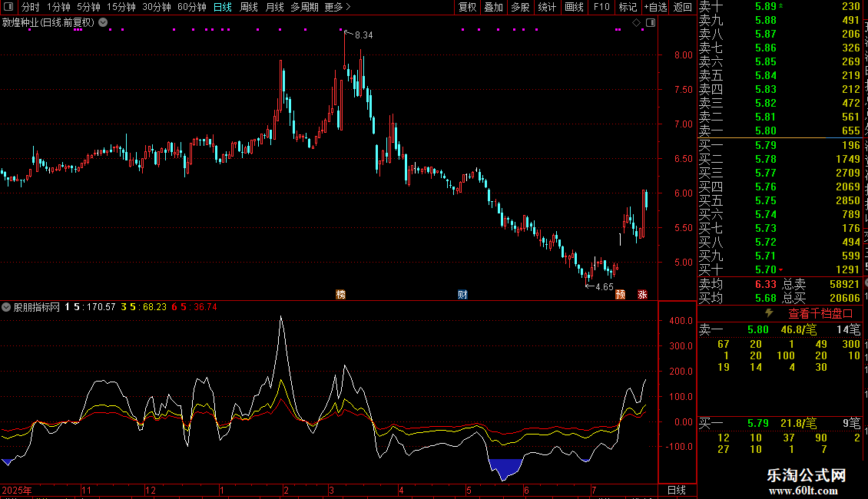Click the 2025年 timeline label
This screenshot has width=868, height=499.
[17, 490]
